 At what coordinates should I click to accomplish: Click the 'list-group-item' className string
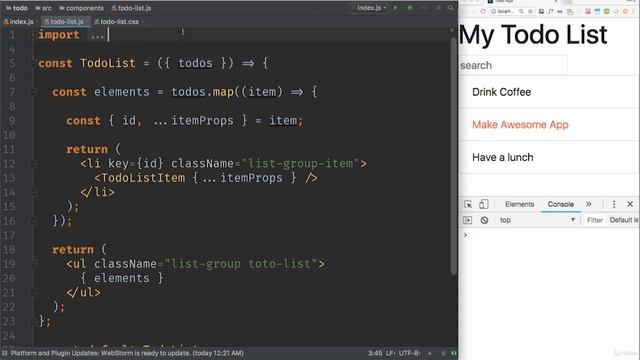[300, 164]
